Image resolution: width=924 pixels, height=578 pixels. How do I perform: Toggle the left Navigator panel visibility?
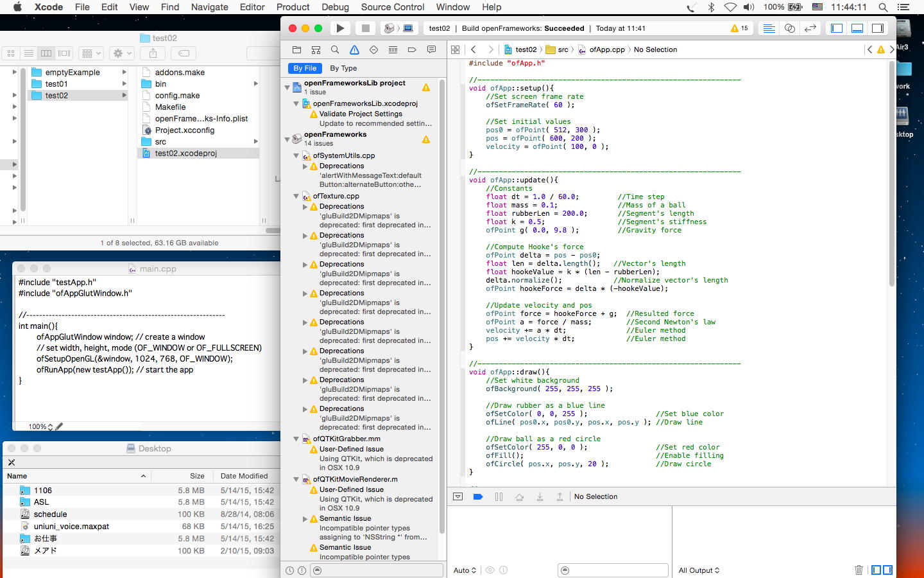pyautogui.click(x=837, y=28)
